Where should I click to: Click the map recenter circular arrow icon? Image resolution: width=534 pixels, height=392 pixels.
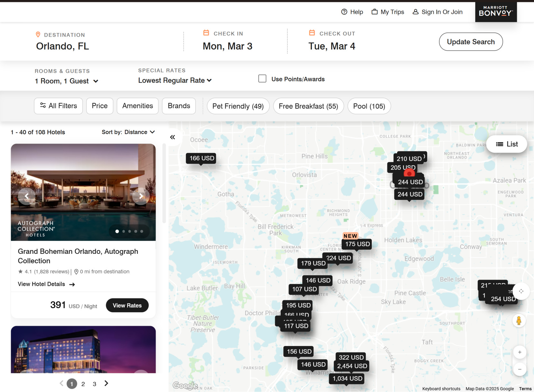pos(521,291)
